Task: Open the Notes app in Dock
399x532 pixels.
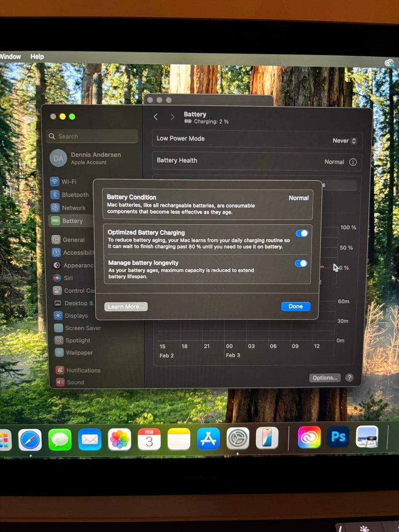Action: point(179,439)
